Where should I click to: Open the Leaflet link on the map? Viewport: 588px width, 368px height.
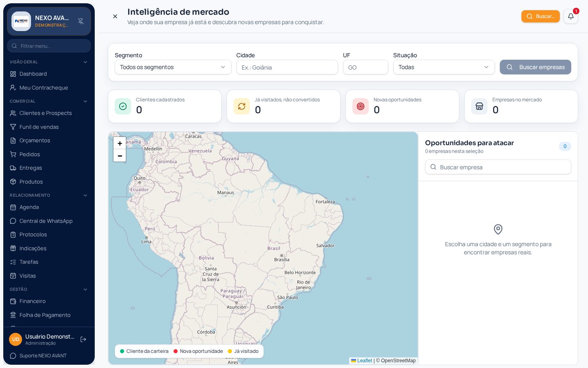point(361,361)
